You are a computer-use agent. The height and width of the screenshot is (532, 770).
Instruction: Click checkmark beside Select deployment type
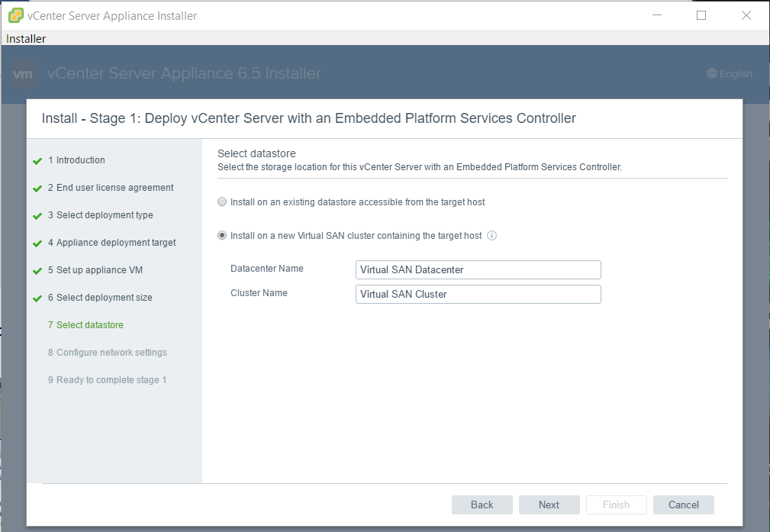click(x=37, y=216)
